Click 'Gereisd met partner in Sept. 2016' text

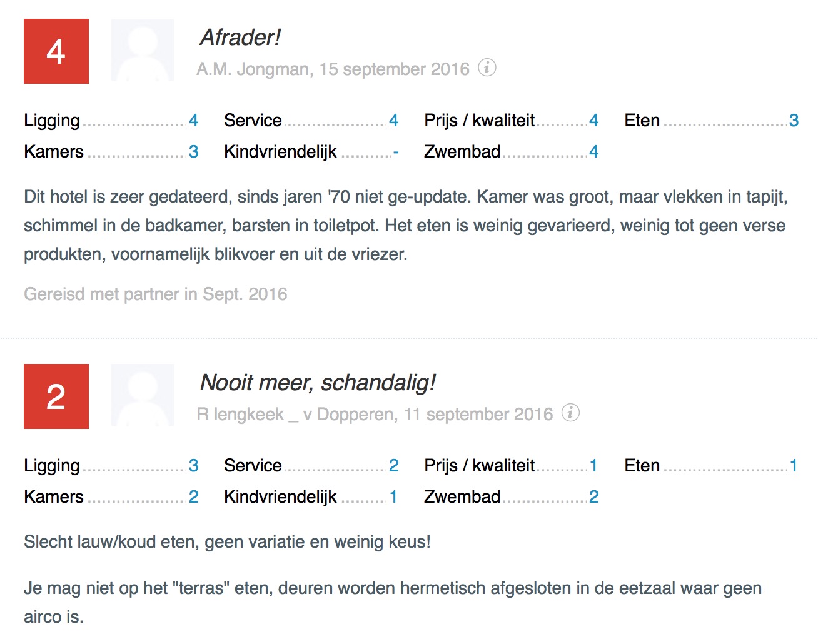(x=156, y=294)
